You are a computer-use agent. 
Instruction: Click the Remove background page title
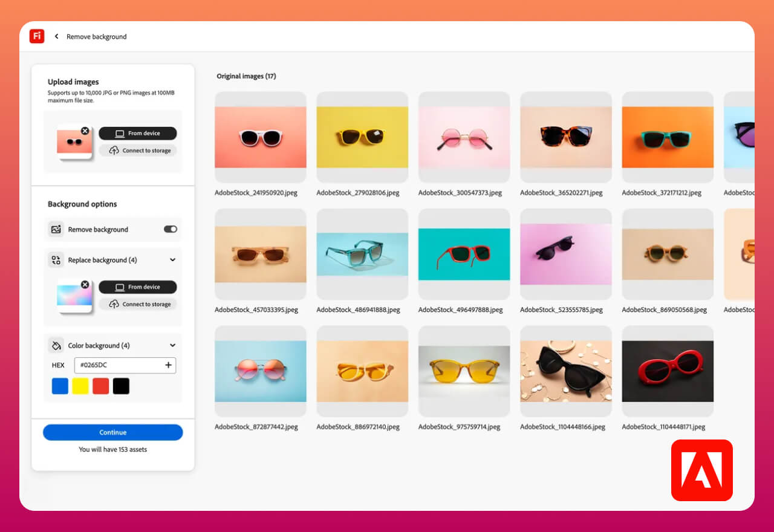pos(97,36)
